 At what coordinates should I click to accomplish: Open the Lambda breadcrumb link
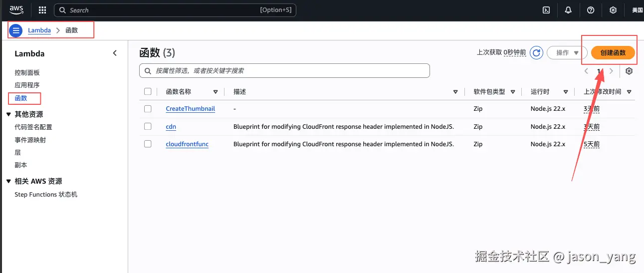tap(39, 30)
